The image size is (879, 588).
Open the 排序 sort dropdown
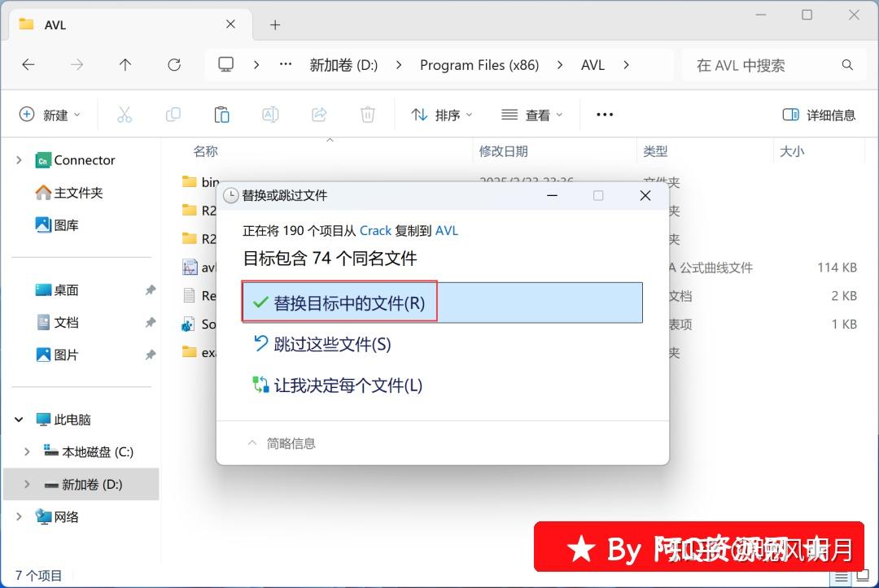click(441, 115)
